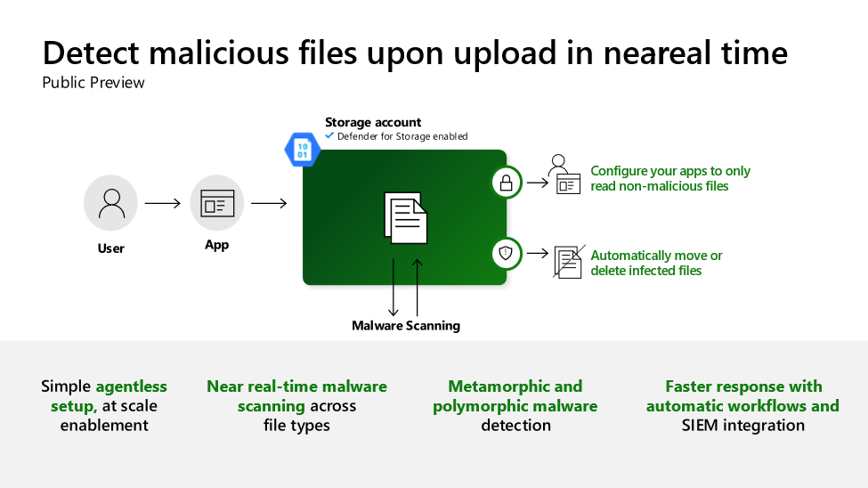Click the 'User' label
Image resolution: width=868 pixels, height=488 pixels.
110,248
